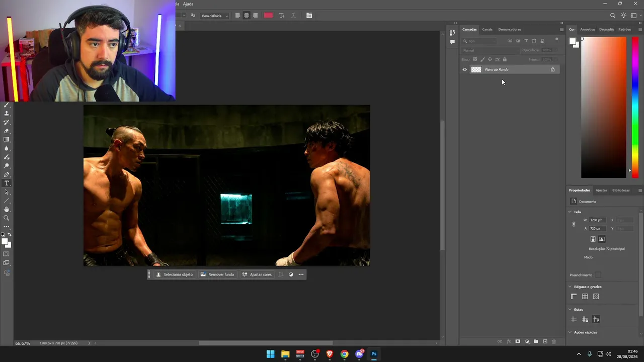Select the History Brush tool

click(x=7, y=122)
